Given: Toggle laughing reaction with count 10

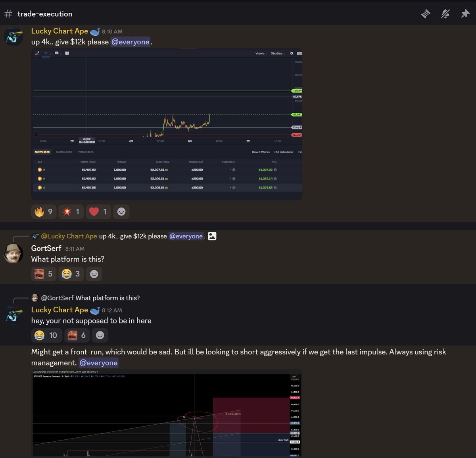Looking at the screenshot, I should click(x=46, y=335).
